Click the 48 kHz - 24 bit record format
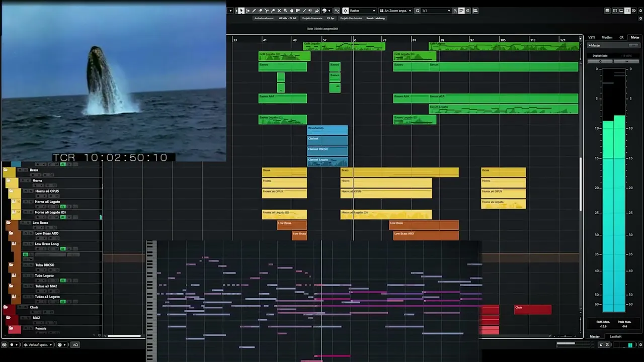The image size is (644, 362). click(x=288, y=18)
